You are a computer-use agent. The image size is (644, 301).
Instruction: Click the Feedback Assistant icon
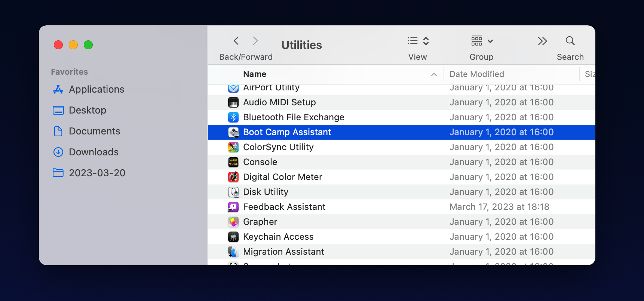tap(233, 207)
